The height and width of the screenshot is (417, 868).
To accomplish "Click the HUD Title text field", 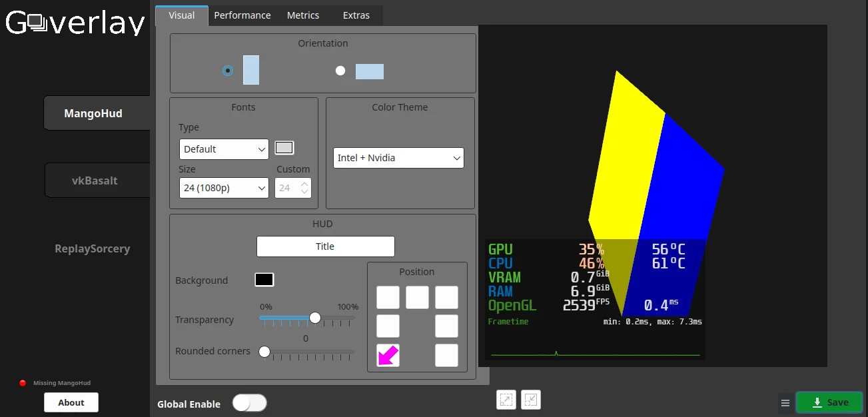I will (325, 246).
